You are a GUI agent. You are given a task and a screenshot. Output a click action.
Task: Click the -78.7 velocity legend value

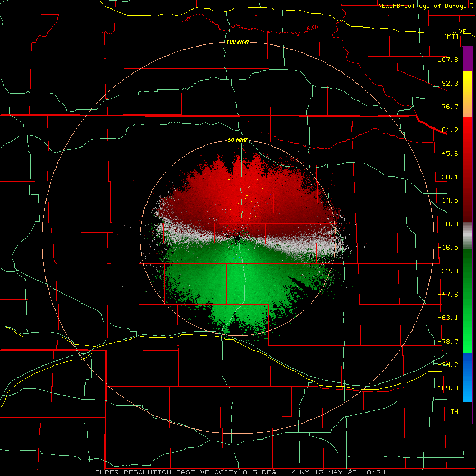[x=448, y=342]
